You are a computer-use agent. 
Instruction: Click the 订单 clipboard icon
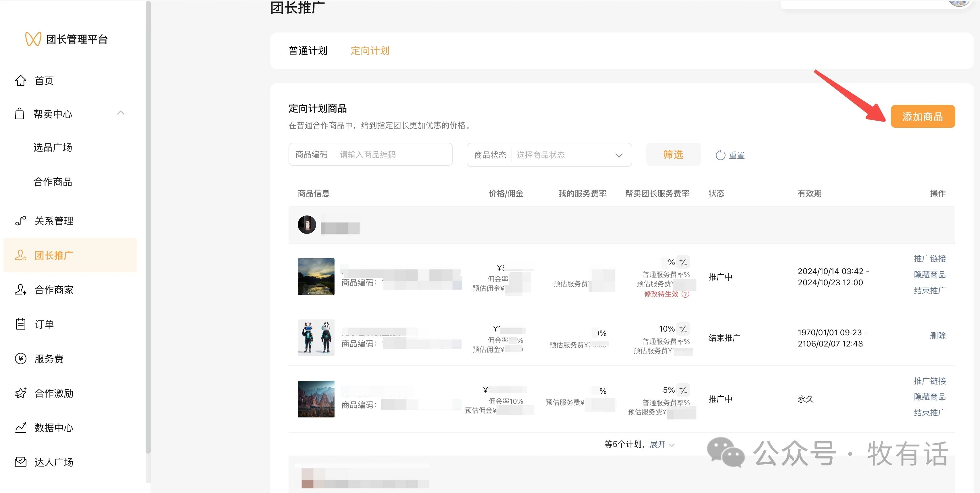(x=20, y=324)
